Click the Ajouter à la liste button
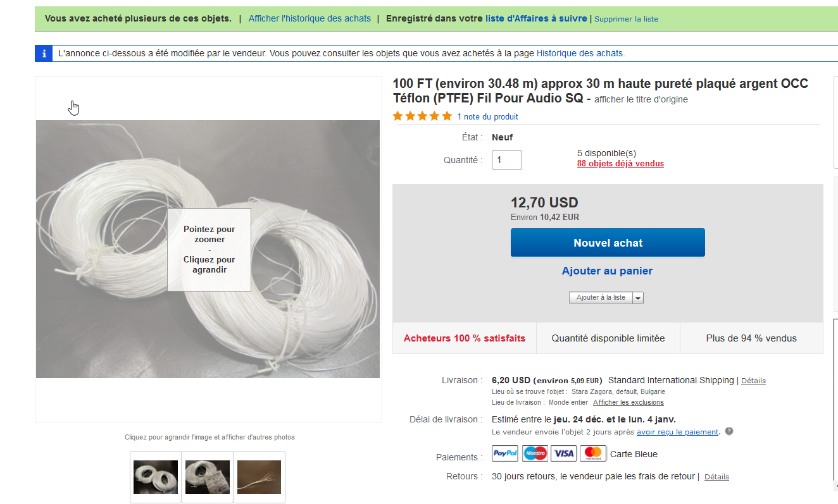The width and height of the screenshot is (838, 504). (601, 298)
